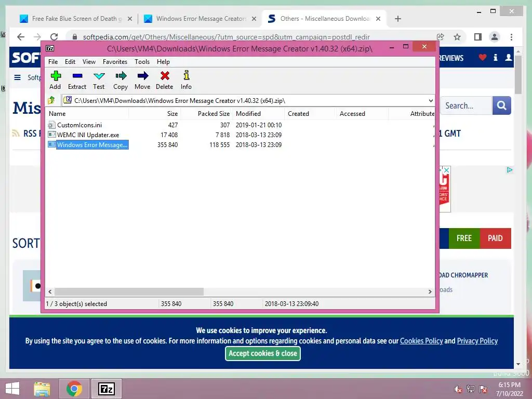Select the CustomIcons.ini file row

click(x=240, y=125)
